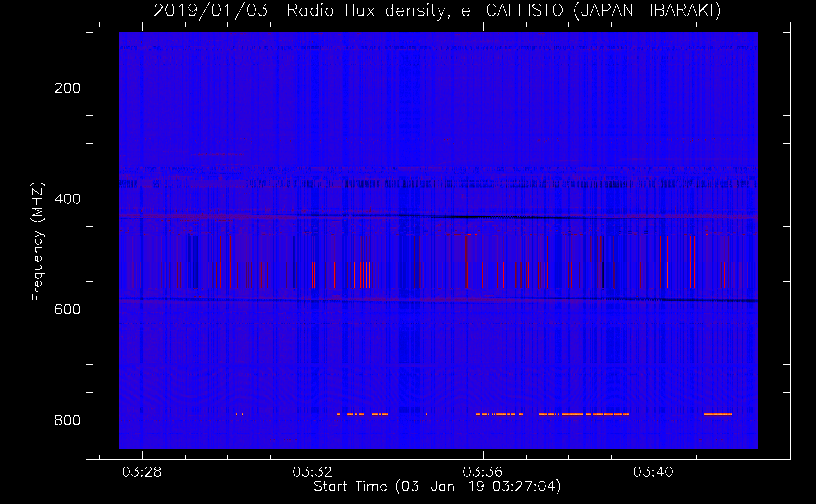The height and width of the screenshot is (504, 816).
Task: Click the 200 frequency tick label
Action: coord(68,88)
